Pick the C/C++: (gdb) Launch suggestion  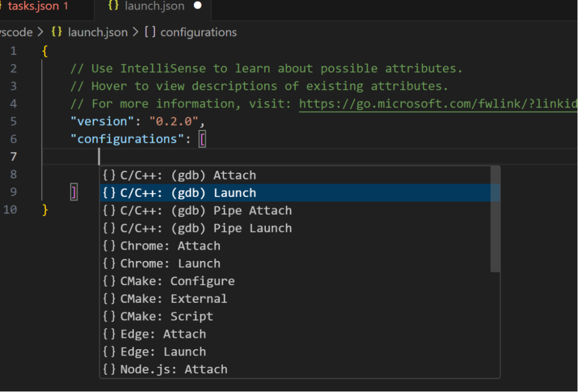[295, 193]
